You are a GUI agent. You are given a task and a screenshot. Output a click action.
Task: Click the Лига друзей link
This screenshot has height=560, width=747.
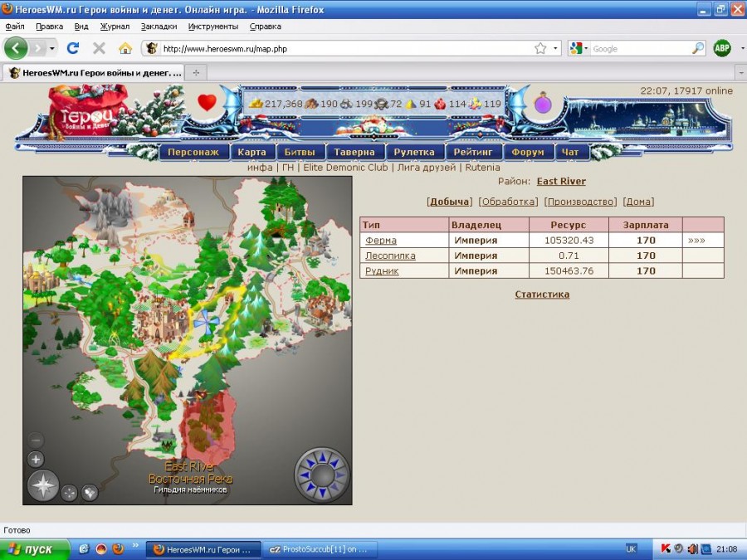tap(427, 168)
